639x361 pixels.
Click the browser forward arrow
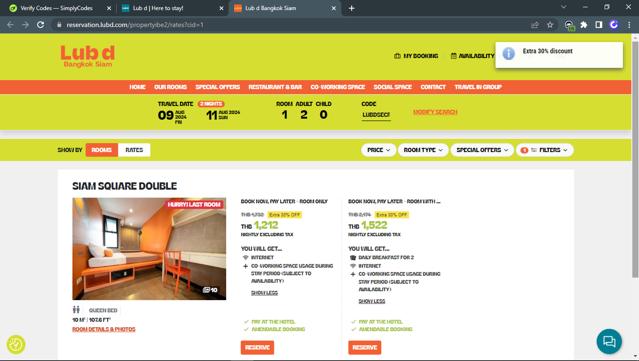(x=25, y=25)
